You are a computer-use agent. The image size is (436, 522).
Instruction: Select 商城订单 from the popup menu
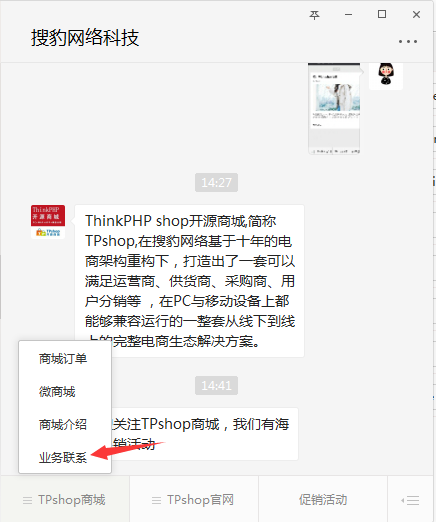coord(63,359)
